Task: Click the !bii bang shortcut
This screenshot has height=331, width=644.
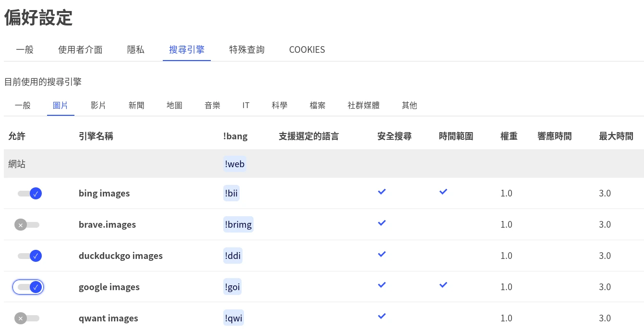Action: tap(231, 194)
